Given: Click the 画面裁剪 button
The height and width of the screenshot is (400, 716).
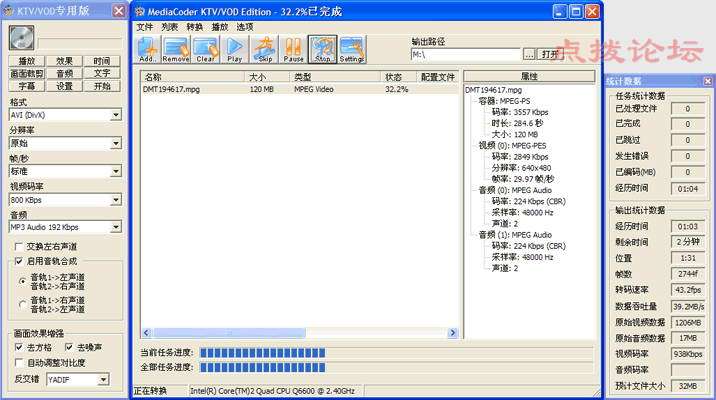Looking at the screenshot, I should 26,73.
